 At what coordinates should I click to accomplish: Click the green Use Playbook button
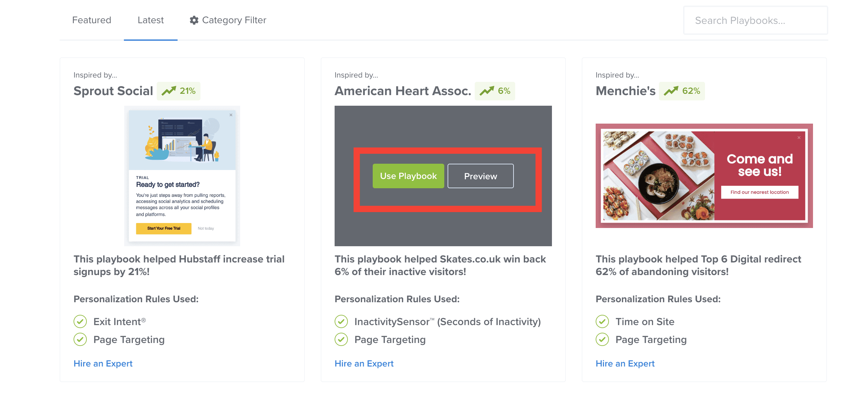(x=408, y=176)
